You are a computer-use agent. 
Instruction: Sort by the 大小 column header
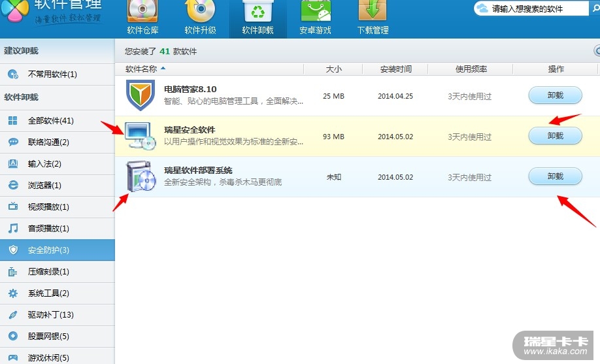tap(333, 69)
